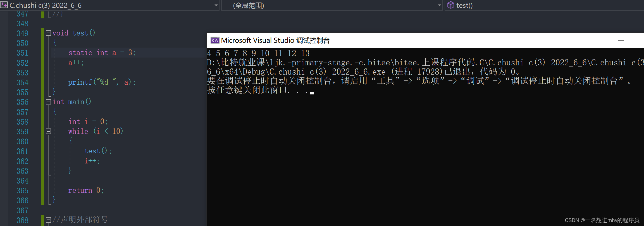Click line number 365 in the gutter

point(22,191)
